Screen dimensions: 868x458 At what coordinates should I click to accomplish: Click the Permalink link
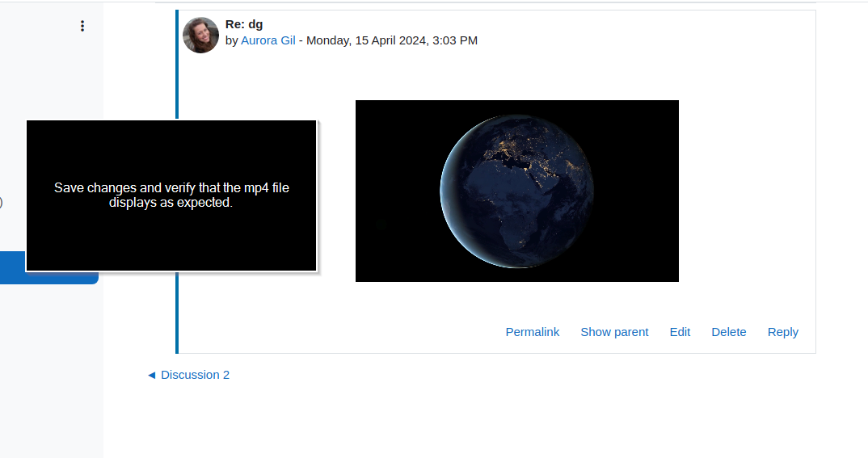point(532,332)
